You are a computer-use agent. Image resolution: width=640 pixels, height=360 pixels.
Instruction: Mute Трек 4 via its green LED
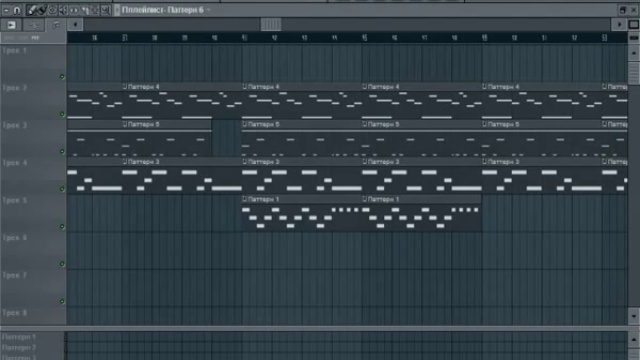[62, 189]
